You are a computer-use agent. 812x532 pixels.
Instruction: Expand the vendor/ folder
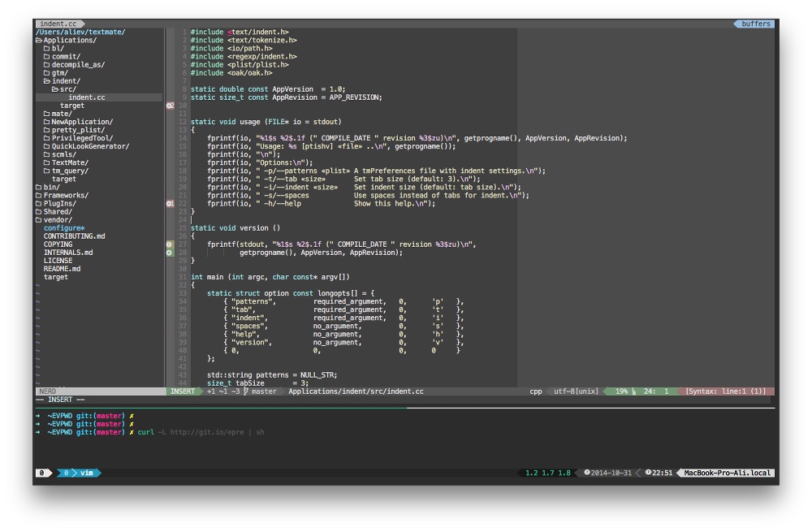coord(38,220)
